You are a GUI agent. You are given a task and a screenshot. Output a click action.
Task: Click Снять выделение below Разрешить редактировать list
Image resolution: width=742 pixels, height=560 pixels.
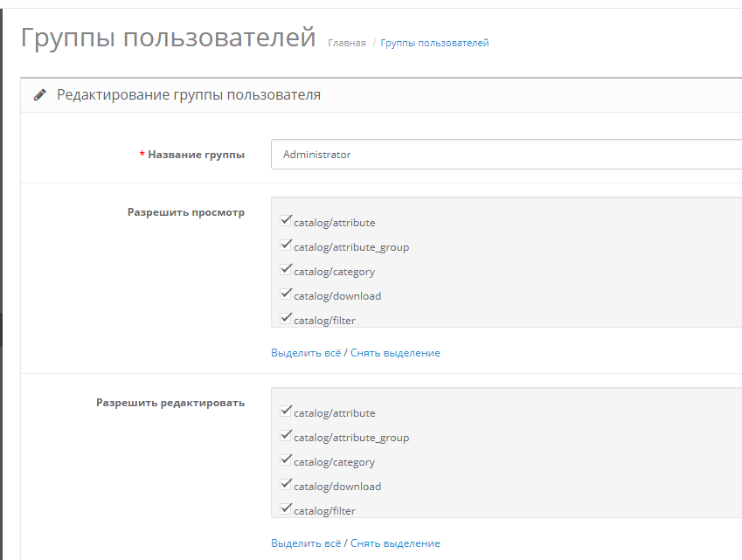[x=395, y=543]
